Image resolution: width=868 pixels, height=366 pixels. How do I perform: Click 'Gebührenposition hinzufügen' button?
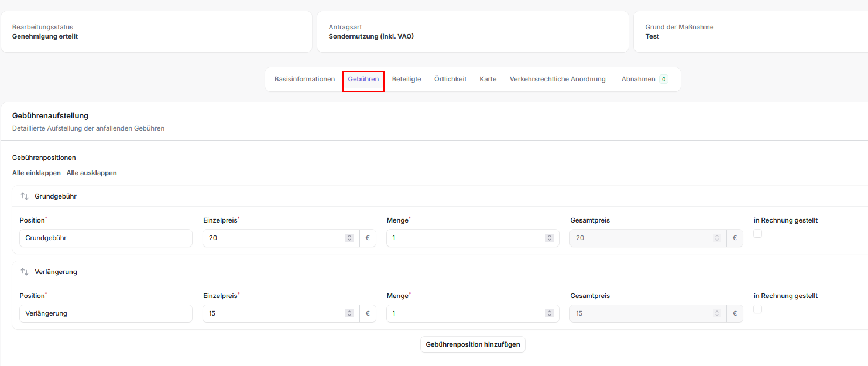(472, 344)
